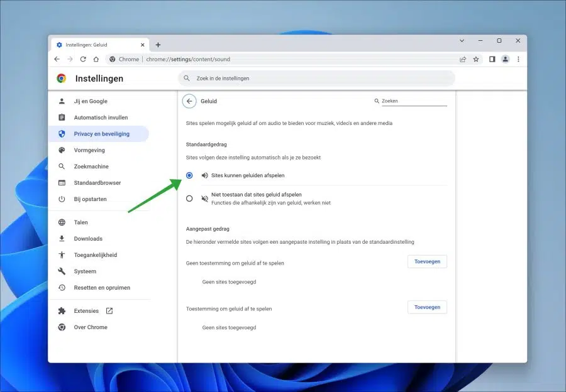Image resolution: width=566 pixels, height=392 pixels.
Task: Click Toevoegen for Toestemming om geluid af te spelen
Action: point(427,307)
